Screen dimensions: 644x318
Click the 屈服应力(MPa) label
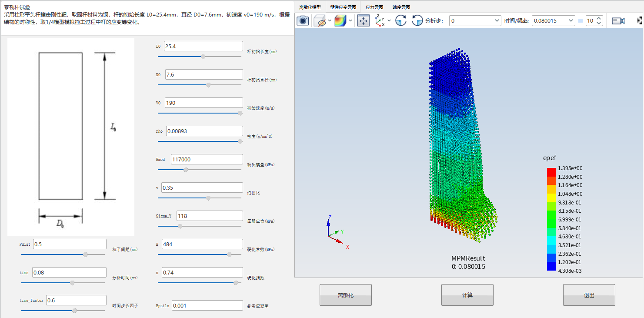pyautogui.click(x=261, y=221)
